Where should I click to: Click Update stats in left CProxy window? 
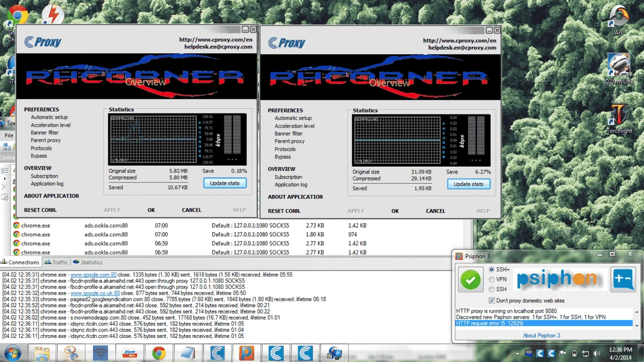pyautogui.click(x=225, y=183)
